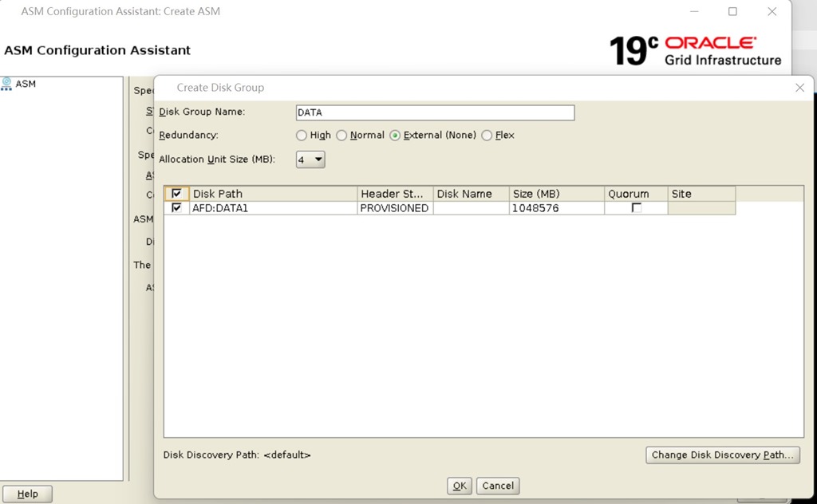Click the 1048576 size cell

[556, 208]
